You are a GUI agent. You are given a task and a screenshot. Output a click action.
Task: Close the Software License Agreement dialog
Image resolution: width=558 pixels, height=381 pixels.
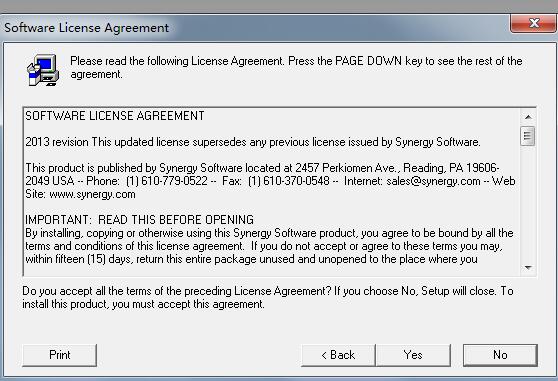(533, 23)
